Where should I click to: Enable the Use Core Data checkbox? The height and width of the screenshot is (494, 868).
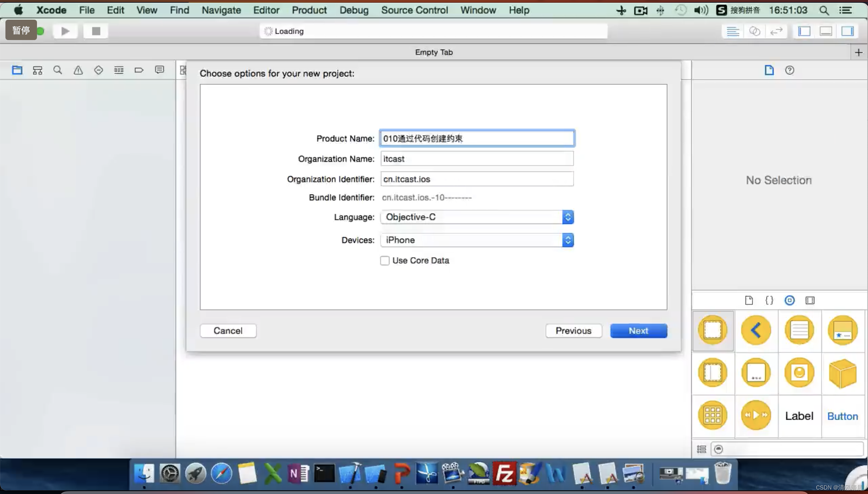coord(384,261)
